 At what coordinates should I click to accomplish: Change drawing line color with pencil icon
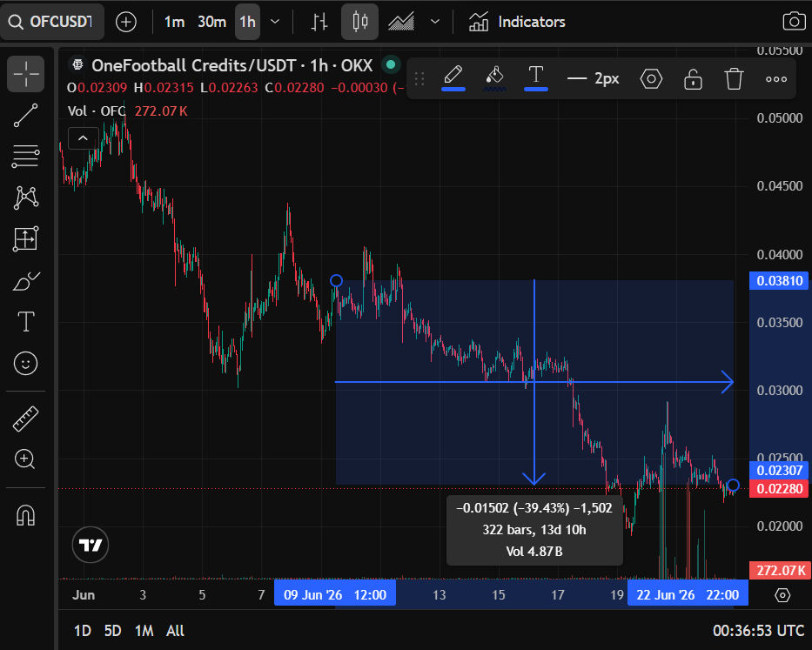(453, 78)
